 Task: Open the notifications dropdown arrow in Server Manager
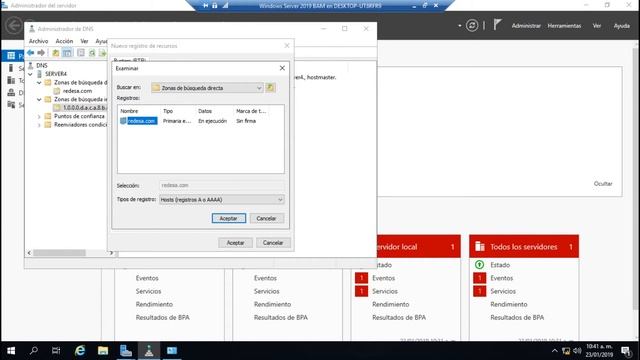[460, 26]
